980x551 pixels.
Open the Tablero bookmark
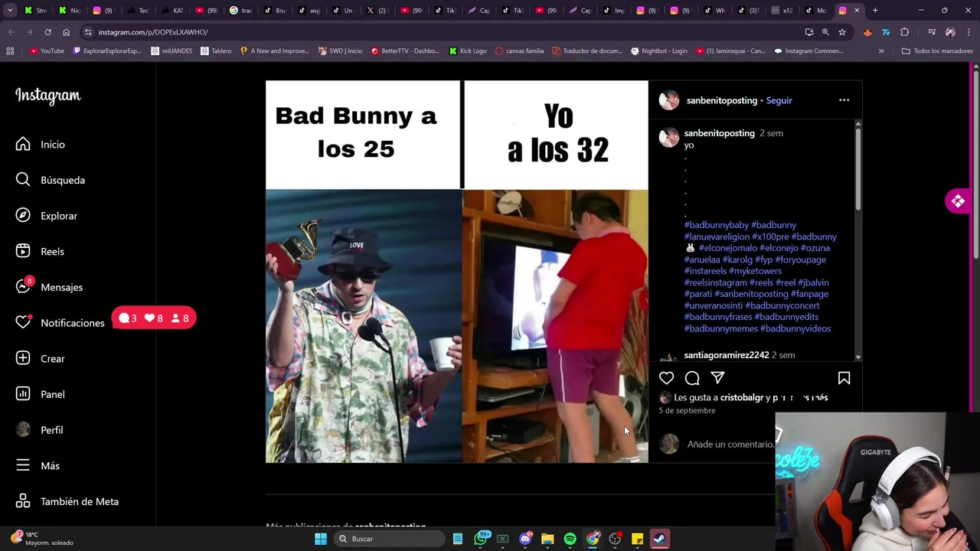[216, 51]
